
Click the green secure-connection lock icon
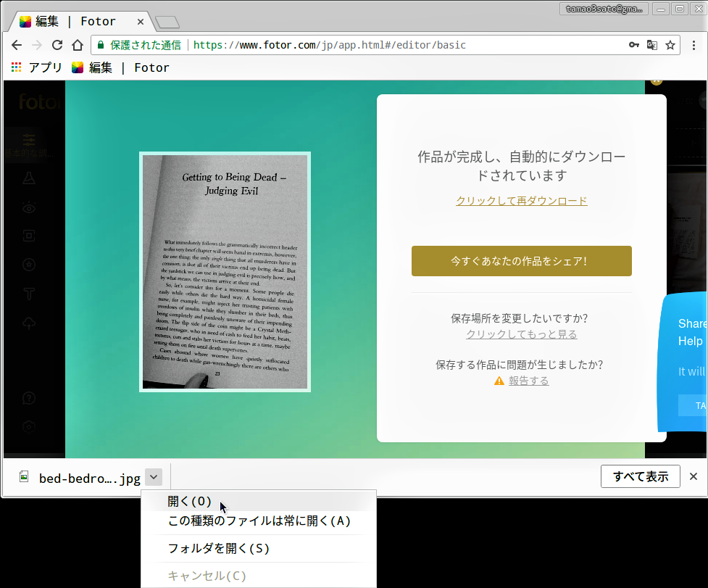click(x=101, y=45)
